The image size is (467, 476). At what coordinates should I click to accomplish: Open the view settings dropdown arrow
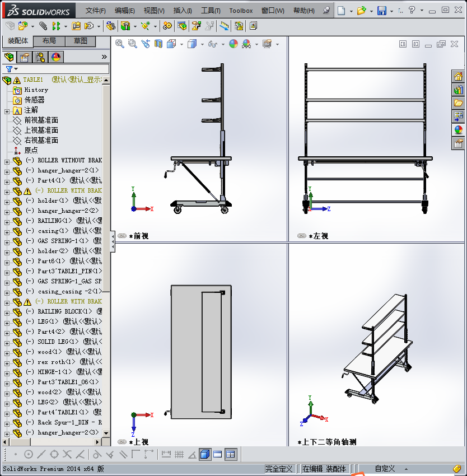coord(278,45)
